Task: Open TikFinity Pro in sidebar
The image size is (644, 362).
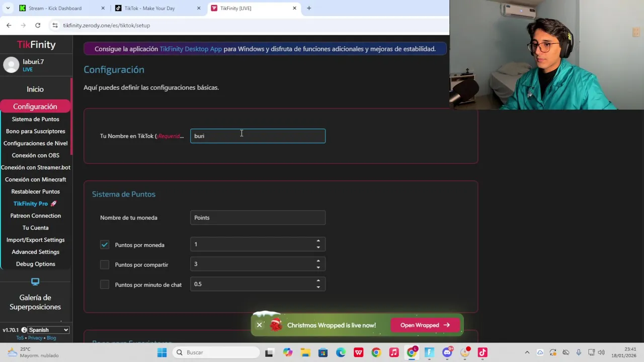Action: (x=35, y=204)
